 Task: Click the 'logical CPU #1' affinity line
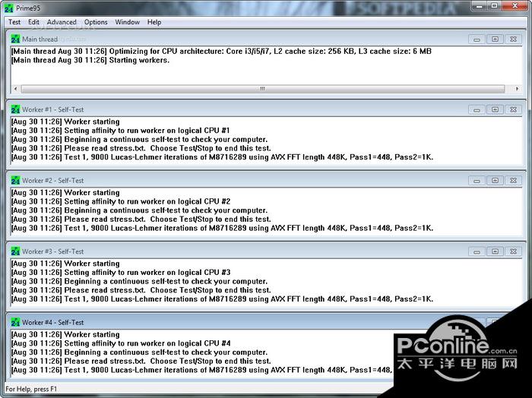(120, 131)
